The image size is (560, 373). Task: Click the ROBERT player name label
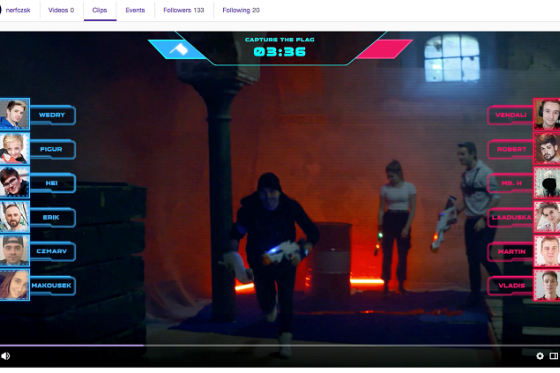pyautogui.click(x=511, y=149)
